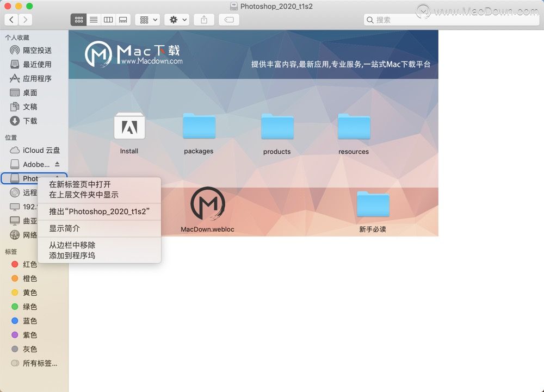Switch to icon view mode
The image size is (544, 392).
point(79,20)
